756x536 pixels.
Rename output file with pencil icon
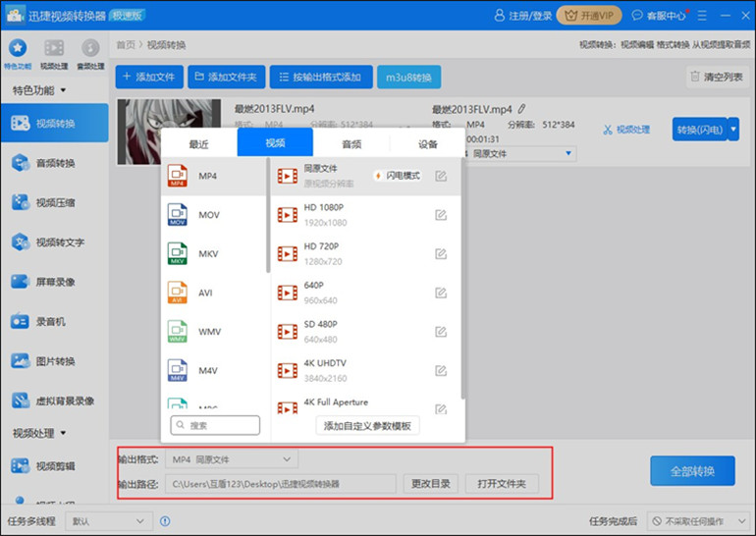(521, 109)
